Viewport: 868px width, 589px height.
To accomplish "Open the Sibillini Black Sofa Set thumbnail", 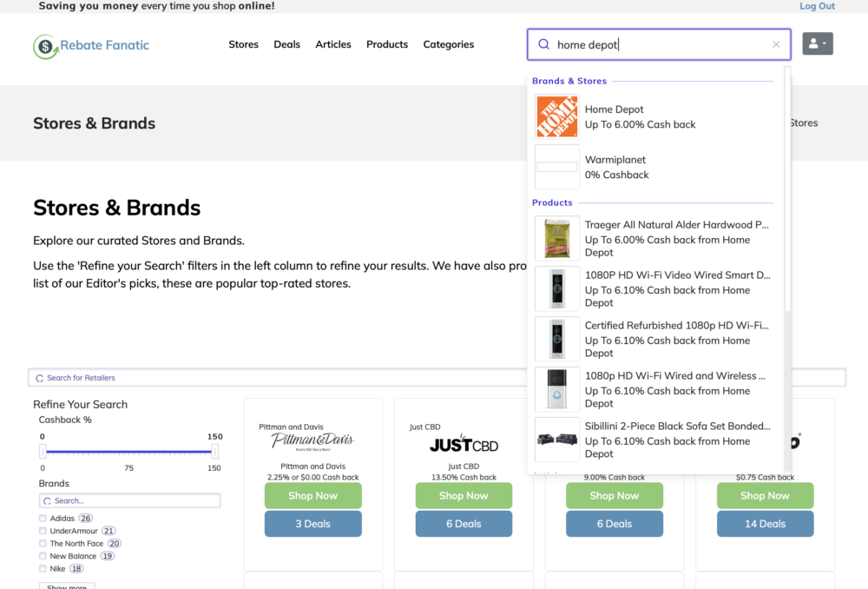I will tap(557, 440).
